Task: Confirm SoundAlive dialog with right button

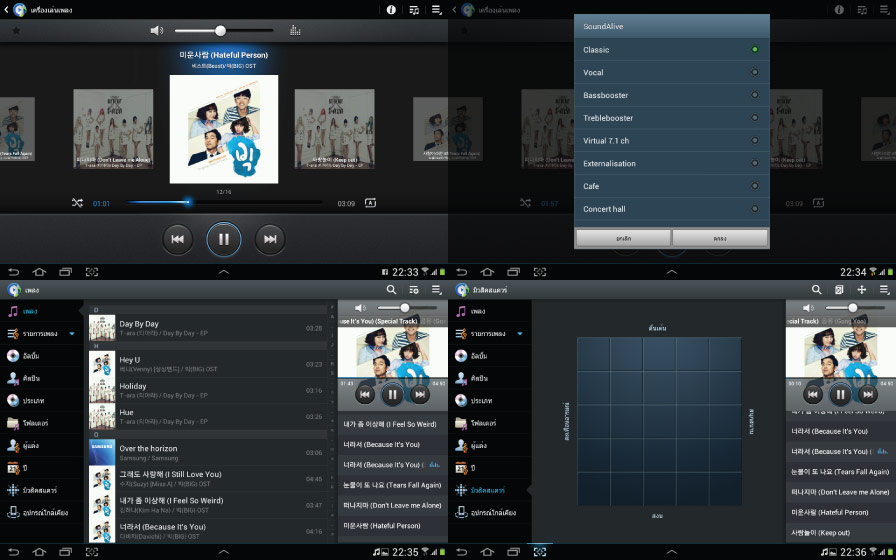Action: pyautogui.click(x=720, y=238)
